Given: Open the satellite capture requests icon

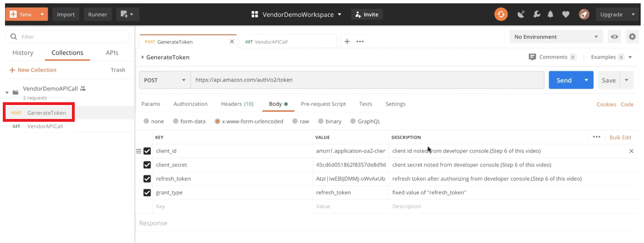Looking at the screenshot, I should coord(521,15).
